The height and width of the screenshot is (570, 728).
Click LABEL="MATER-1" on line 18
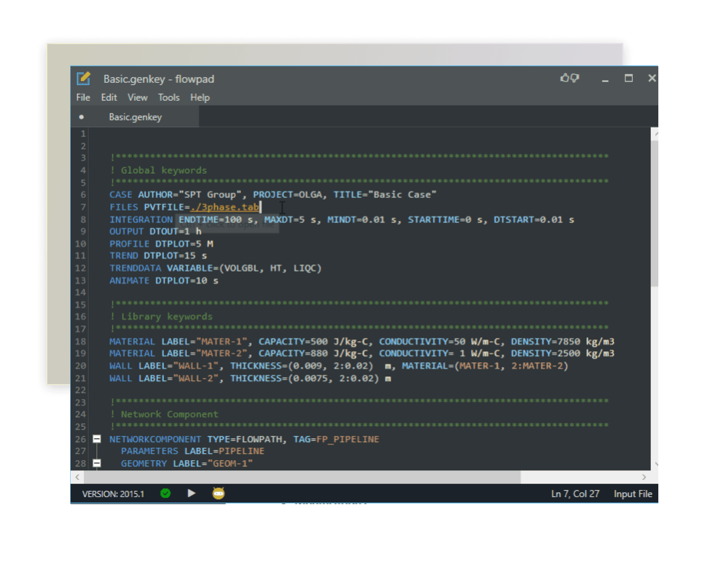[x=204, y=342]
